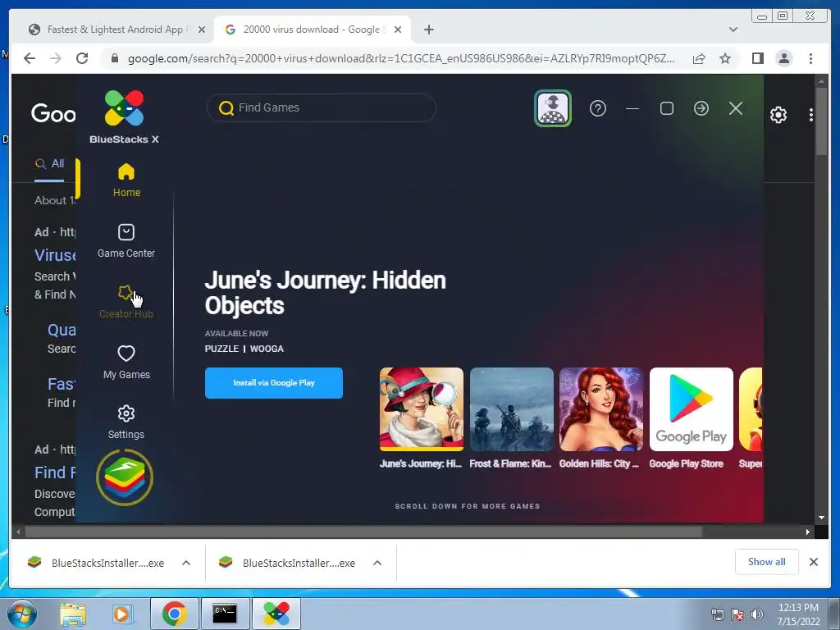Open the Action Center flag in system tray
This screenshot has height=630, width=840.
point(737,614)
